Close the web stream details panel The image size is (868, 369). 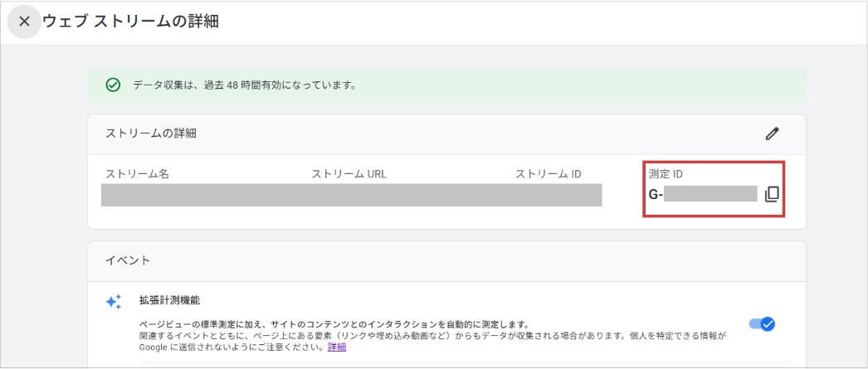[24, 22]
